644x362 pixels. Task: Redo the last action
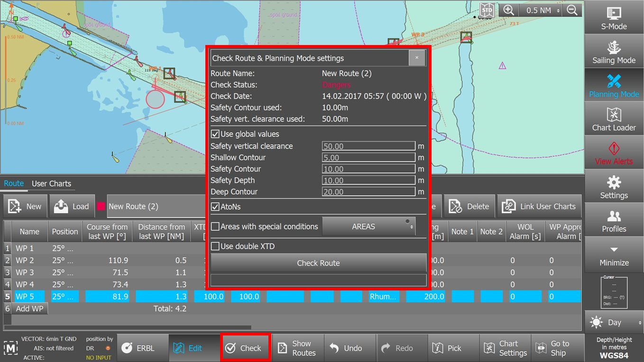402,347
